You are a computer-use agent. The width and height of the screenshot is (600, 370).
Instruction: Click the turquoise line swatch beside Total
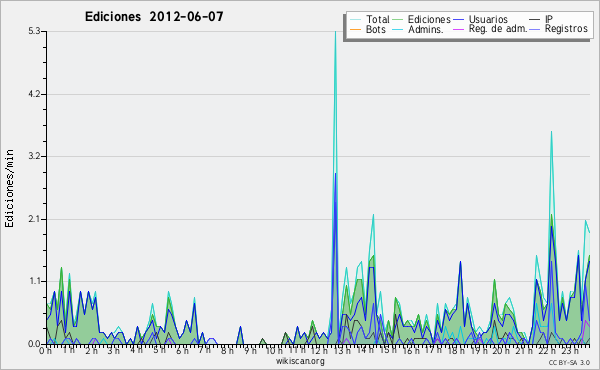coord(355,20)
